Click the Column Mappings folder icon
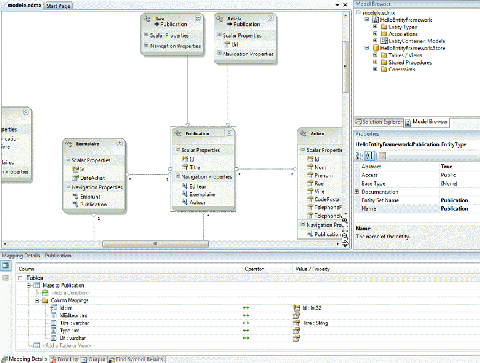This screenshot has width=480, height=363. pyautogui.click(x=45, y=300)
